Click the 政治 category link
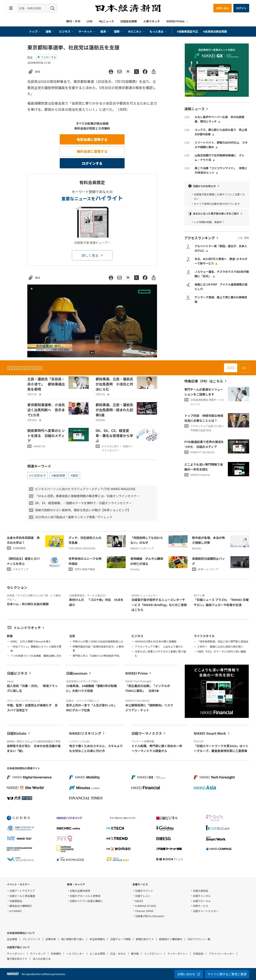Image resolution: width=256 pixels, height=980 pixels. pyautogui.click(x=30, y=58)
